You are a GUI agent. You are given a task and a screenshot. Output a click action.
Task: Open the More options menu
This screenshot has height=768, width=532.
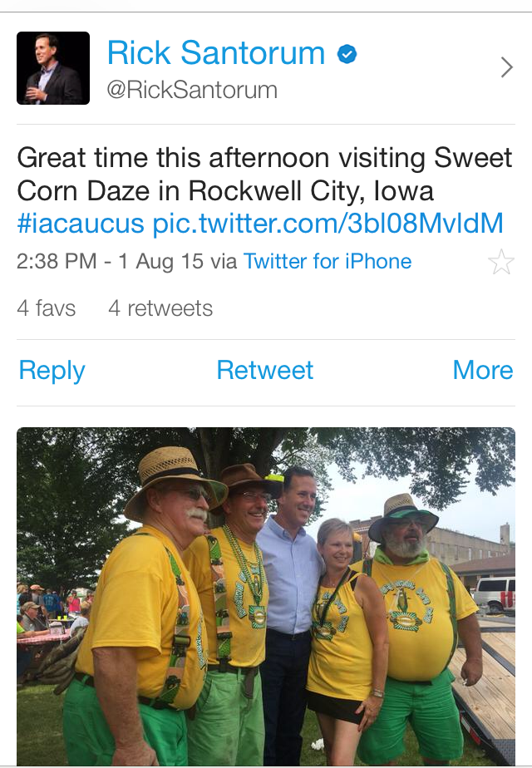coord(482,371)
